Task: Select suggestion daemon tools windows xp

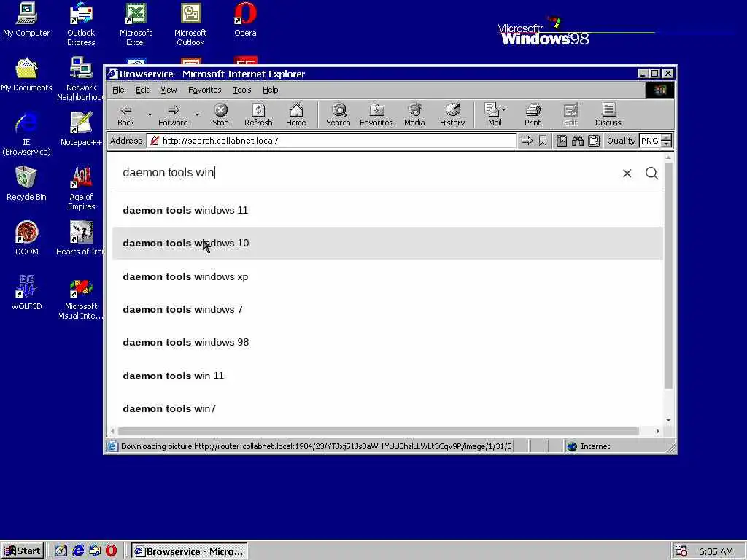Action: coord(387,276)
